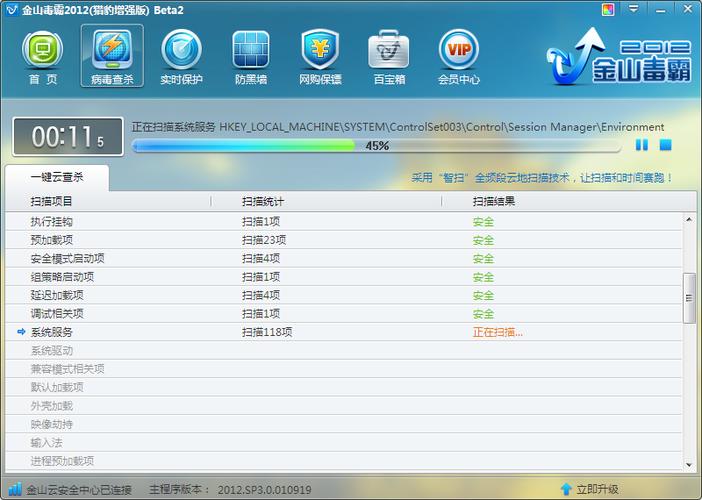
Task: Select the 一键云查杀 tab
Action: [57, 177]
